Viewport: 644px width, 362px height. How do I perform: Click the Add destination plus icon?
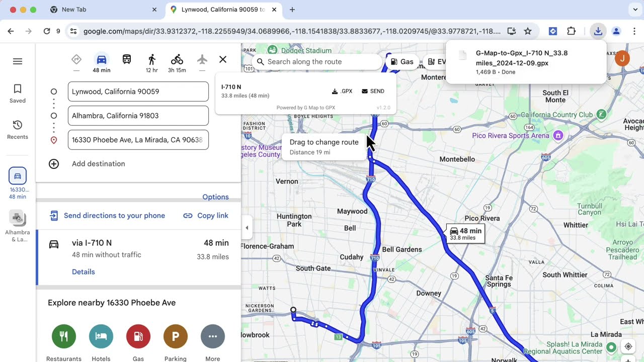(54, 164)
